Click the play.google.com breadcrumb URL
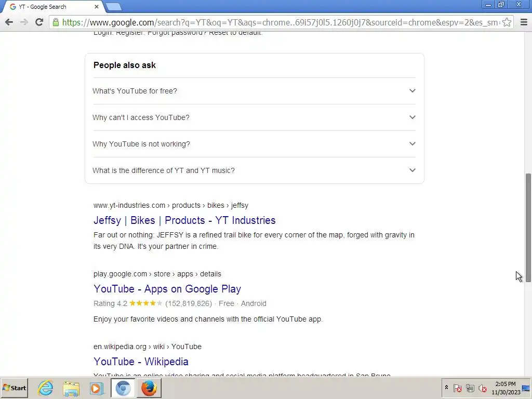Image resolution: width=532 pixels, height=399 pixels. point(157,274)
